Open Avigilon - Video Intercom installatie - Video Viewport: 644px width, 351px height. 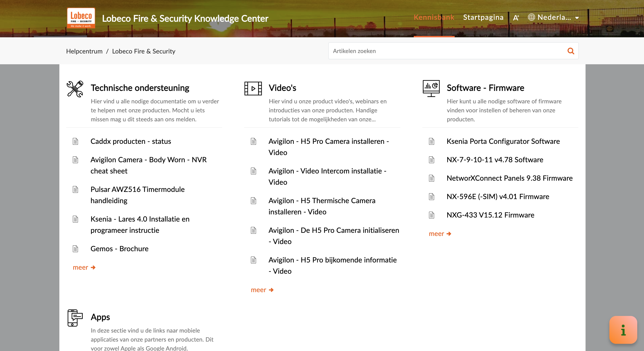[x=327, y=177]
